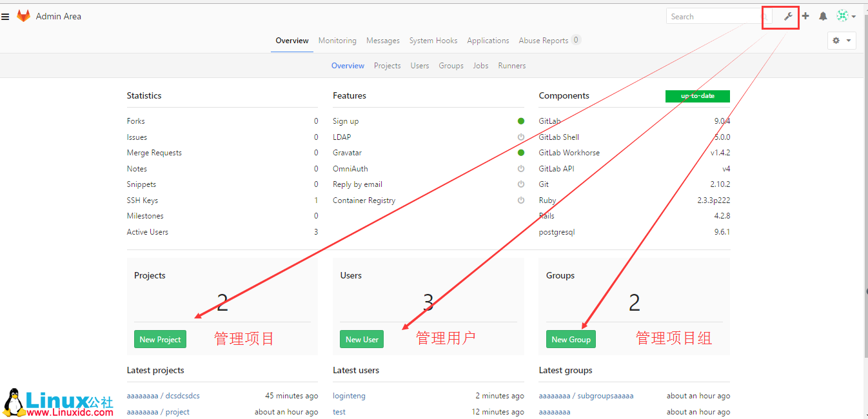This screenshot has height=419, width=868.
Task: Click the gear settings icon
Action: point(838,40)
